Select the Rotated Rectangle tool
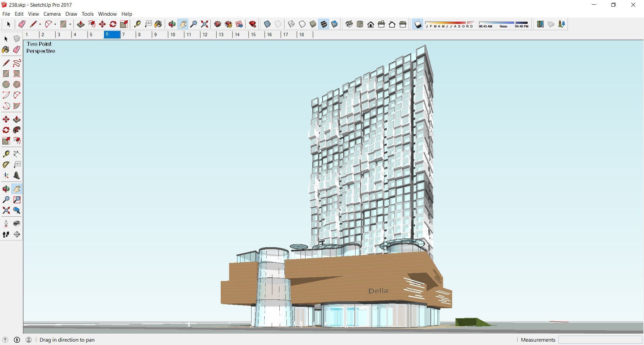The height and width of the screenshot is (345, 644). (x=17, y=74)
